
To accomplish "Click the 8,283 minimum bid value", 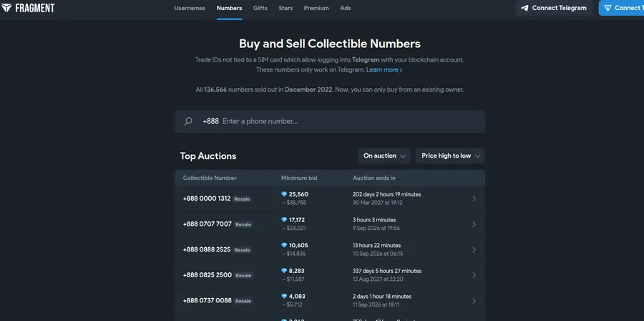I will click(x=296, y=271).
